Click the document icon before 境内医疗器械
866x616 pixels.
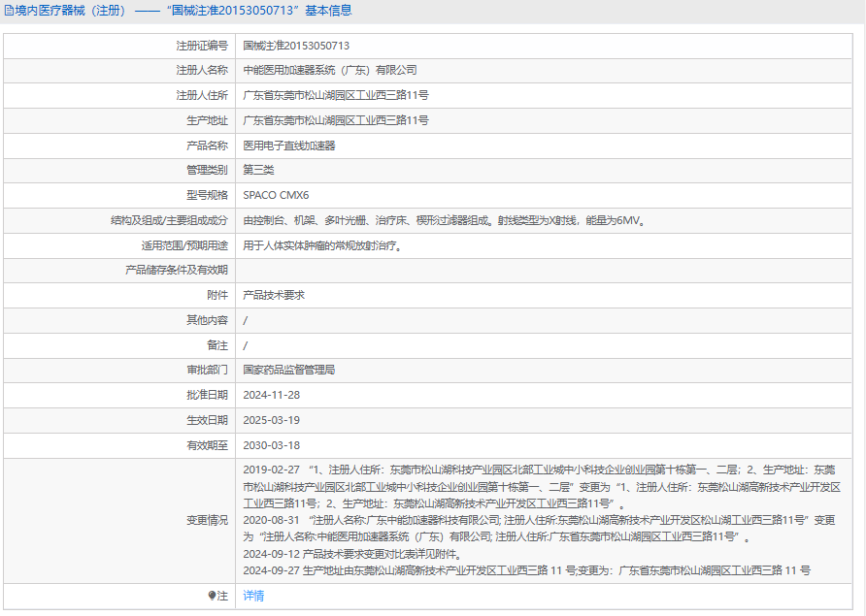click(x=9, y=11)
